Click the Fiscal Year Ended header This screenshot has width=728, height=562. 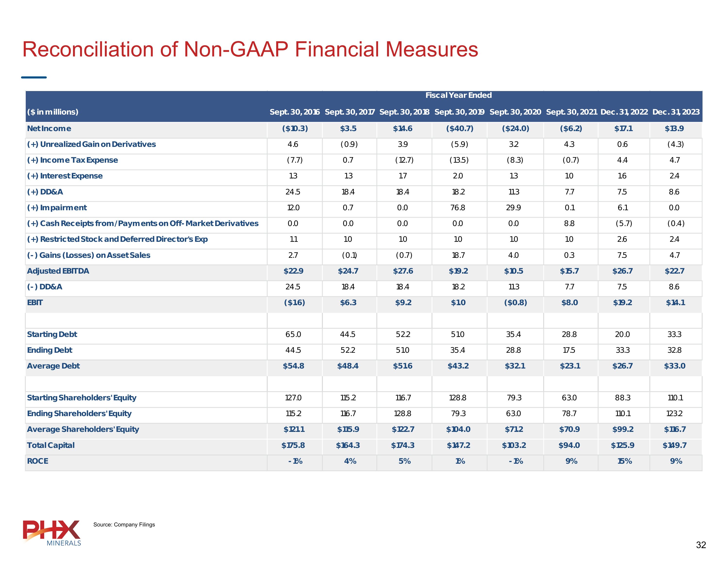pos(458,95)
